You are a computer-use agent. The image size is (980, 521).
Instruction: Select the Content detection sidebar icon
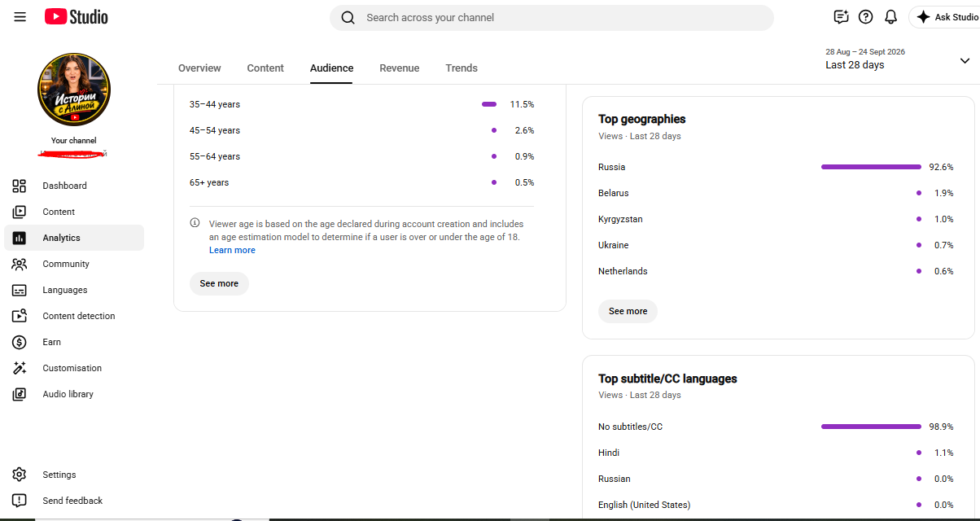(x=20, y=316)
